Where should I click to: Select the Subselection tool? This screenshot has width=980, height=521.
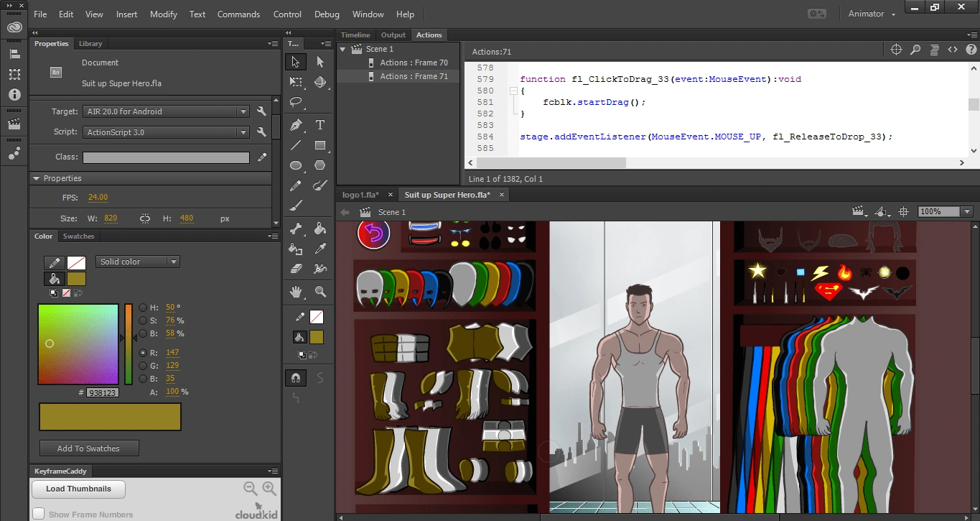(x=320, y=62)
